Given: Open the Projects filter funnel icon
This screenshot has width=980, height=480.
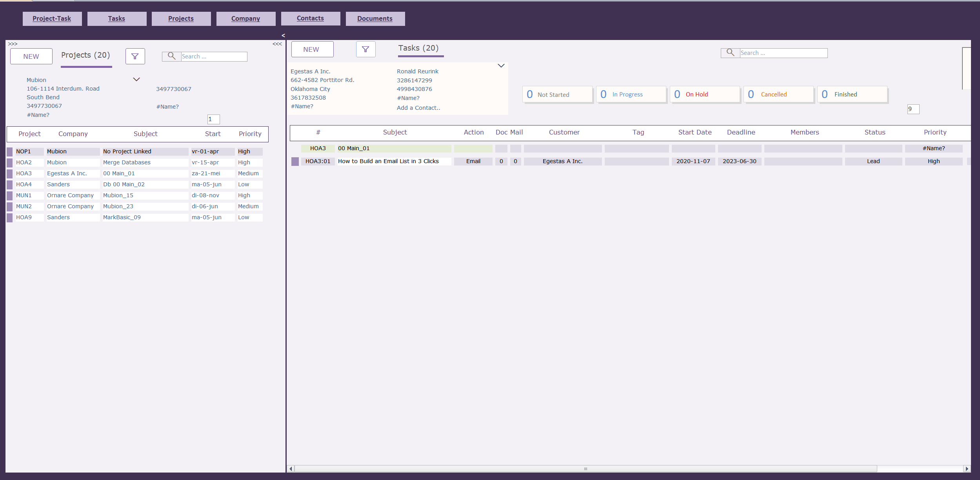Looking at the screenshot, I should pyautogui.click(x=135, y=56).
